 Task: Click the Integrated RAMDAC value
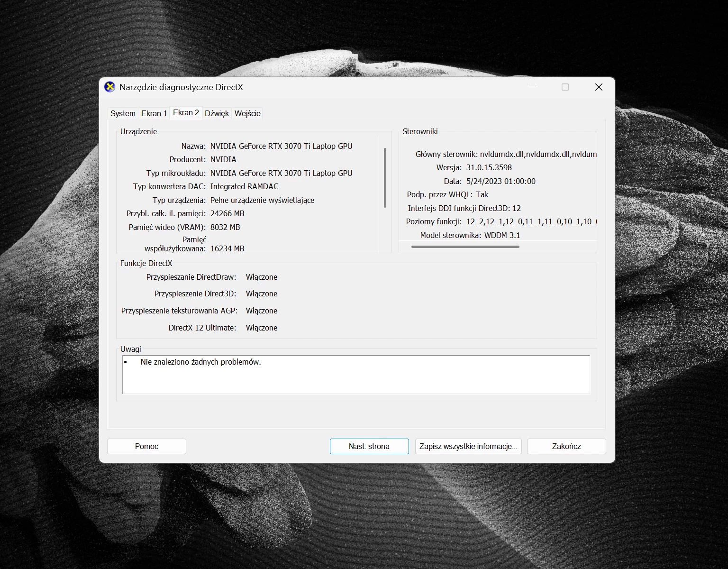pos(244,186)
